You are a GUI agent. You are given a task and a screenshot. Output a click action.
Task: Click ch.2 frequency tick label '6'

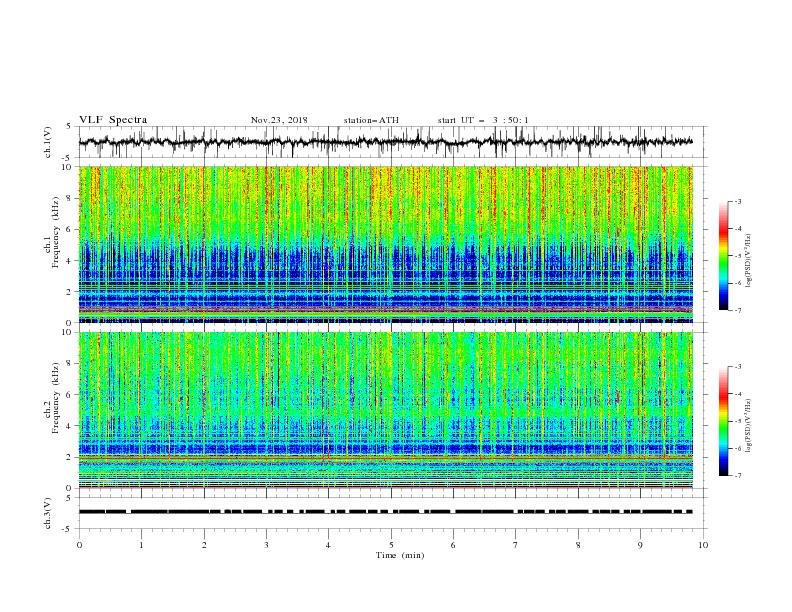70,395
